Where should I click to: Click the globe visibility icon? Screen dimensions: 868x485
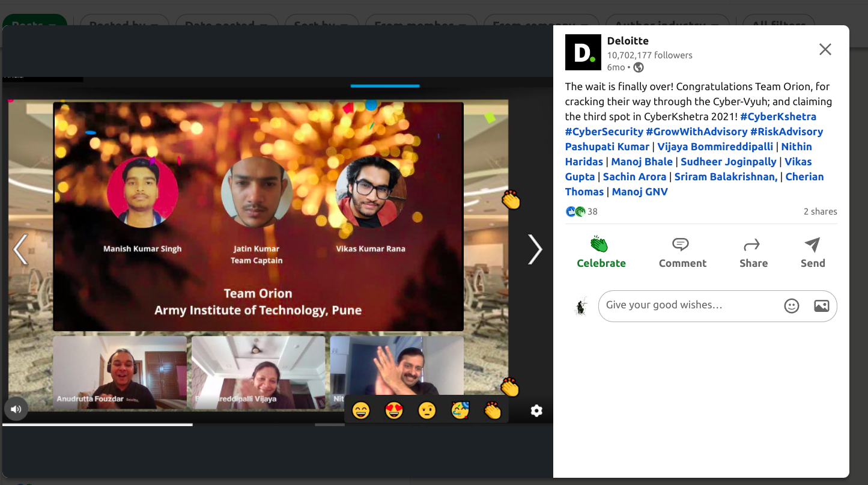pyautogui.click(x=639, y=67)
